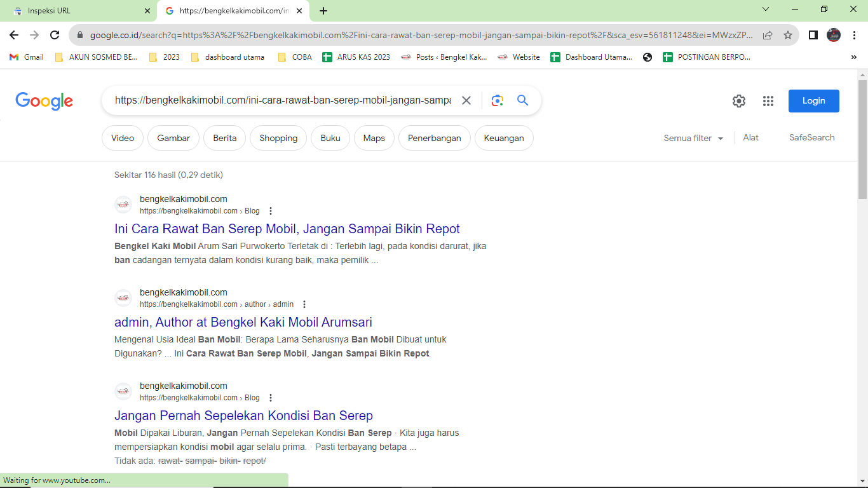Open options for the Jangan Pernah Sepelekan result
The image size is (868, 488).
pyautogui.click(x=271, y=398)
